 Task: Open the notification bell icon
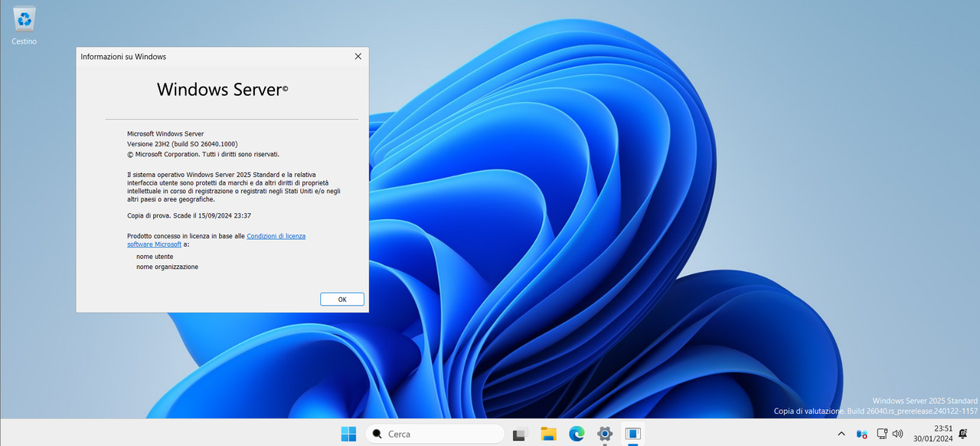click(962, 434)
